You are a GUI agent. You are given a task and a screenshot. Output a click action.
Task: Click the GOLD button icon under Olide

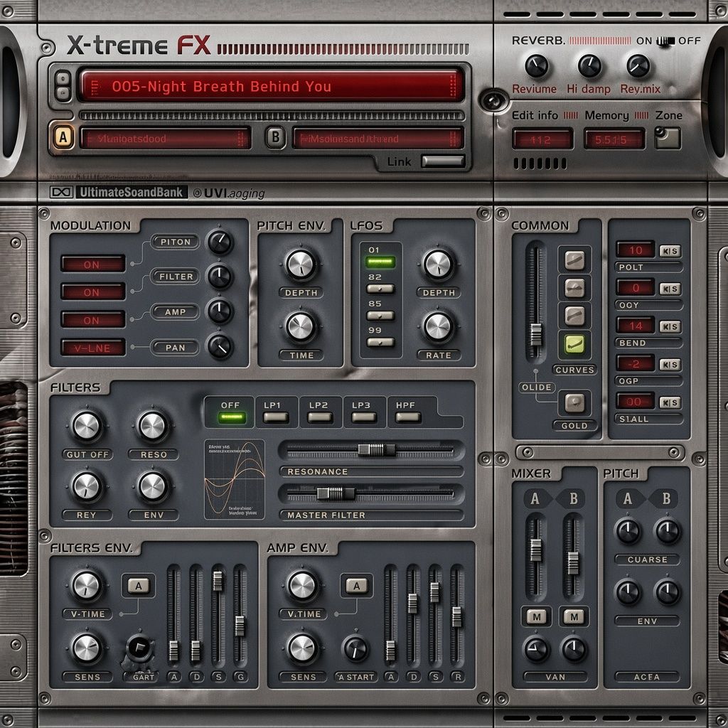click(x=574, y=402)
